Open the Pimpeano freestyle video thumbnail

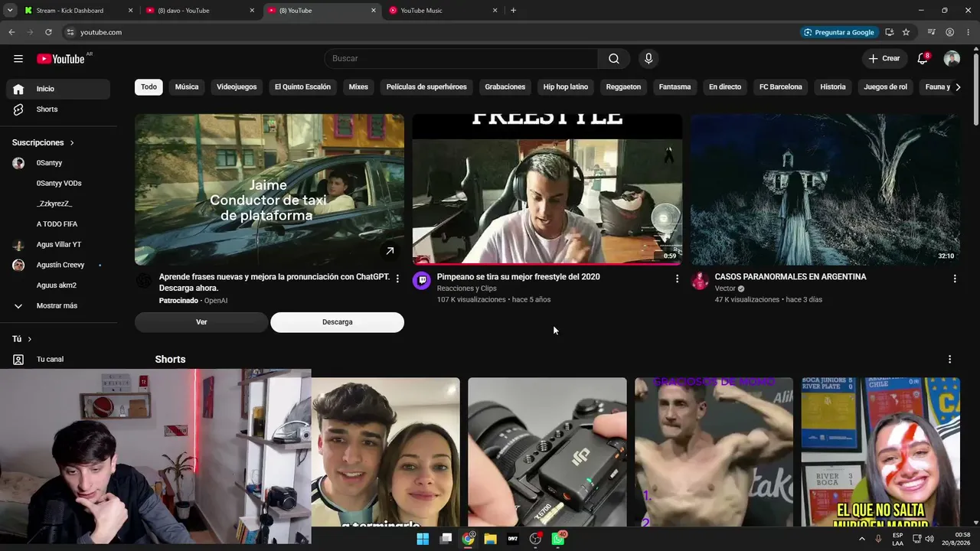point(547,190)
